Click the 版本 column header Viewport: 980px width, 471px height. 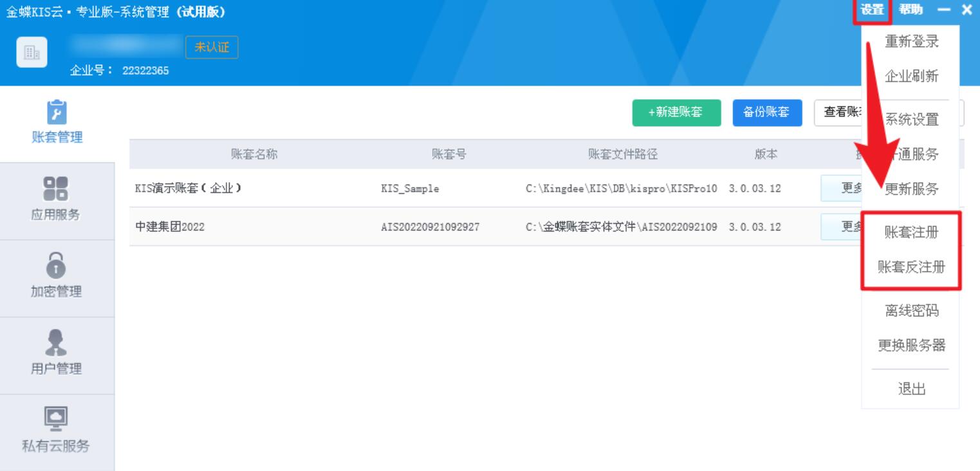[x=766, y=154]
